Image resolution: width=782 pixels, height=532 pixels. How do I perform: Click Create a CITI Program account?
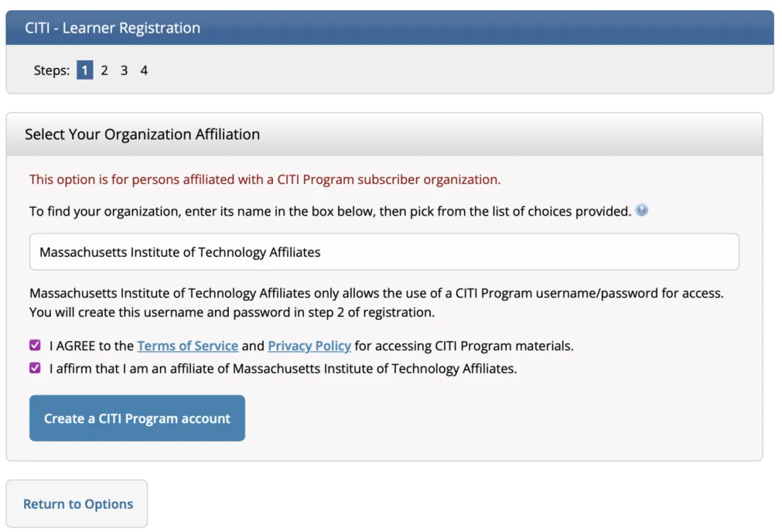pyautogui.click(x=137, y=418)
